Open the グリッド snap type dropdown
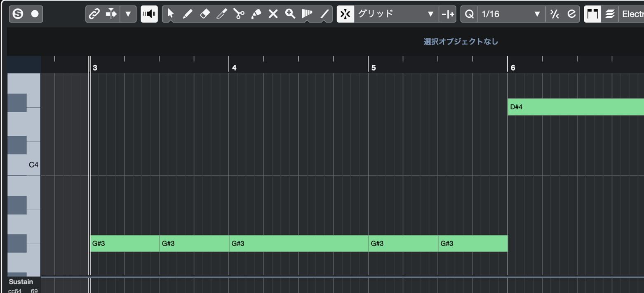Image resolution: width=644 pixels, height=293 pixels. [x=396, y=14]
